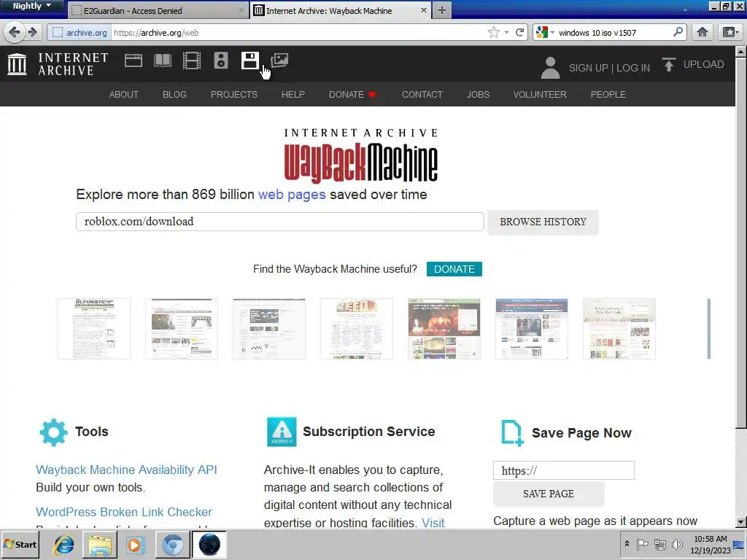The image size is (747, 560).
Task: Open Chromium from the taskbar
Action: coord(172,545)
